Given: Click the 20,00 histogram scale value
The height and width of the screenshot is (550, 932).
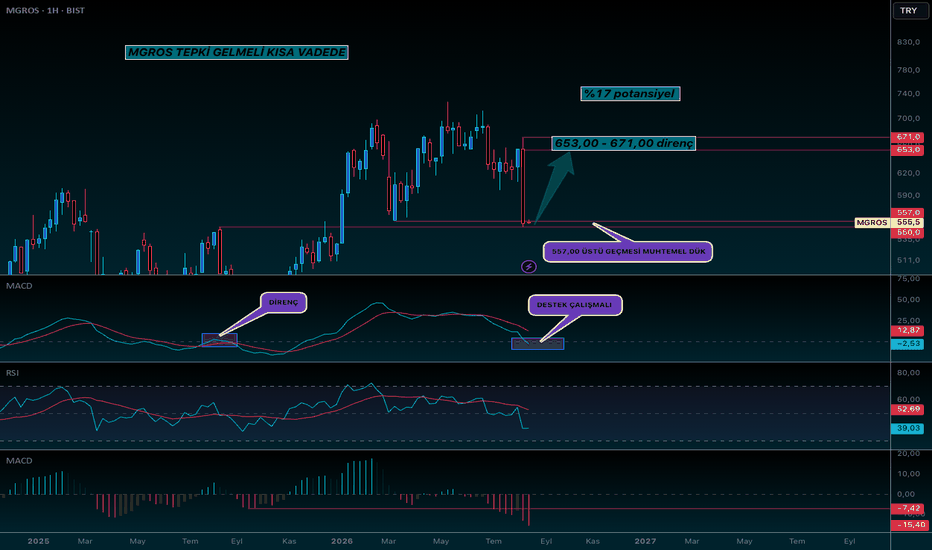Looking at the screenshot, I should point(908,453).
